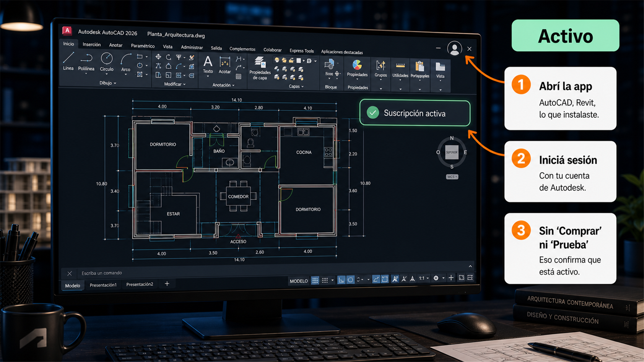This screenshot has height=362, width=644.
Task: Switch to the Presentación1 layout tab
Action: tap(103, 285)
